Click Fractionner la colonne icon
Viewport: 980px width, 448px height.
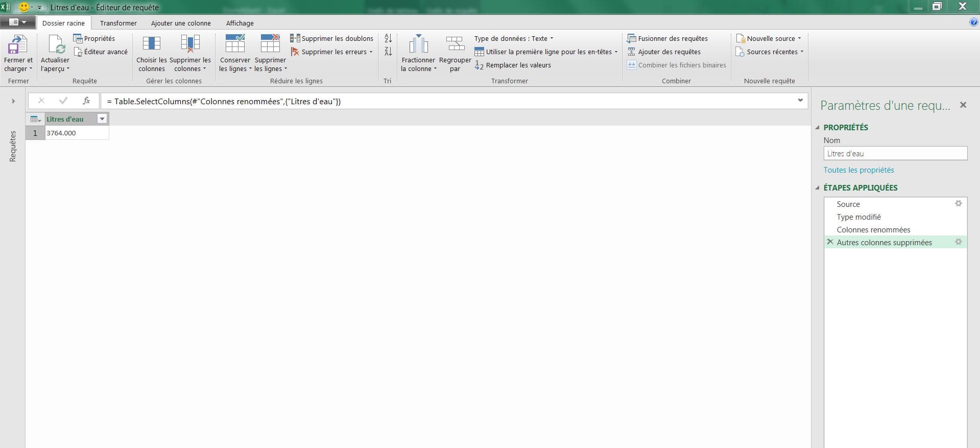pos(418,44)
